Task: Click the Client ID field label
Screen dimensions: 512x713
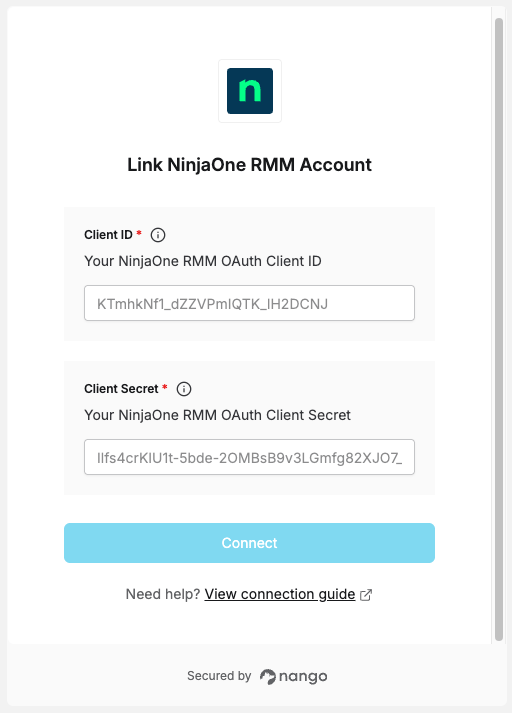Action: [108, 235]
